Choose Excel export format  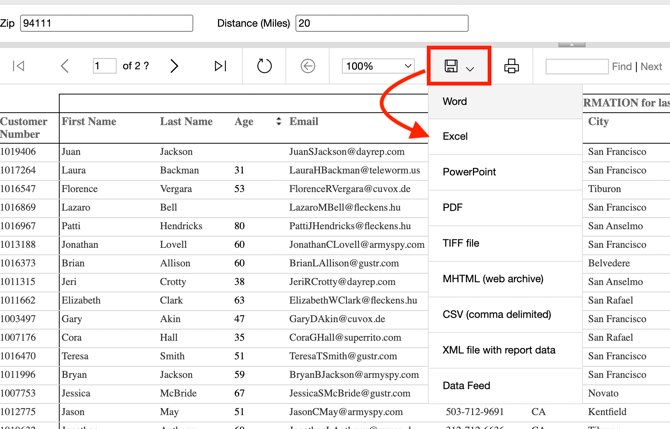[x=455, y=136]
